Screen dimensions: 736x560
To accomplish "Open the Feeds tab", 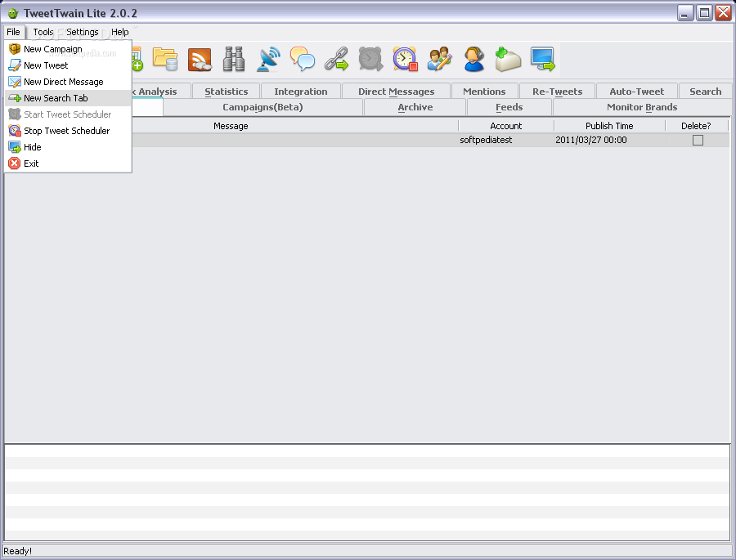I will coord(509,107).
